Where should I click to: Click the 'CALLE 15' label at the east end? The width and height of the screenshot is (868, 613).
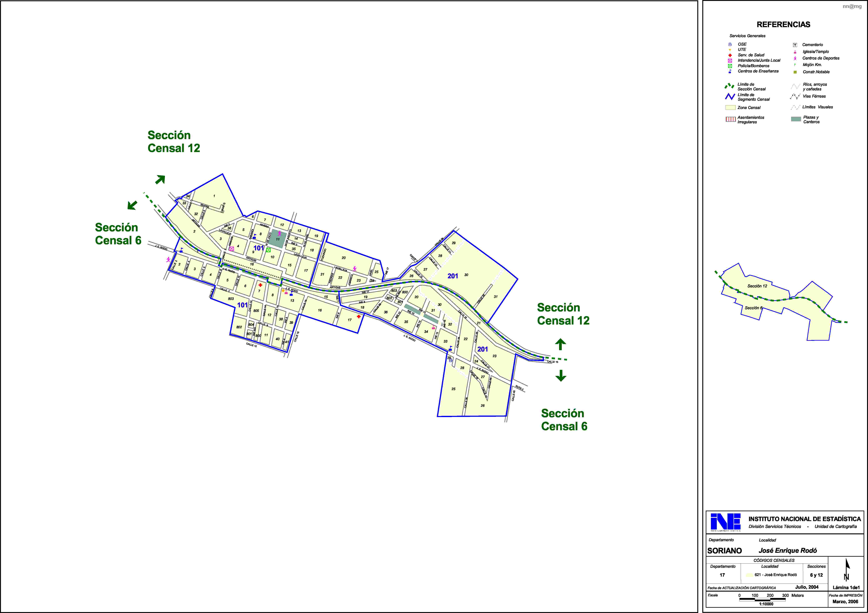(x=553, y=362)
